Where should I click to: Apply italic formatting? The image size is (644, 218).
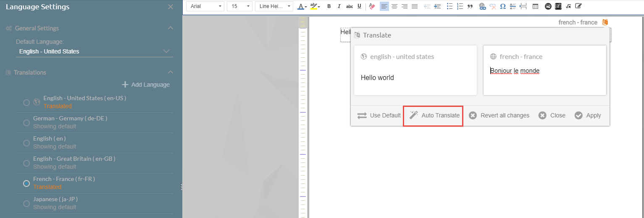click(x=339, y=6)
